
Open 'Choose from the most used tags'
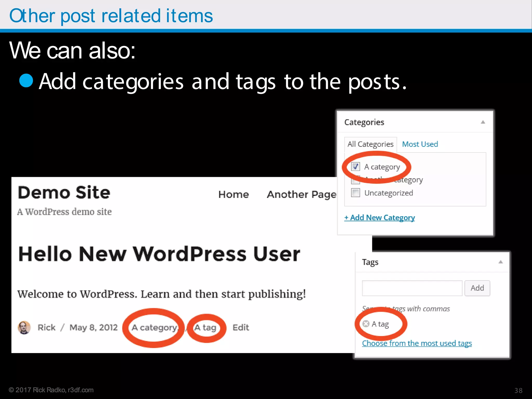417,343
